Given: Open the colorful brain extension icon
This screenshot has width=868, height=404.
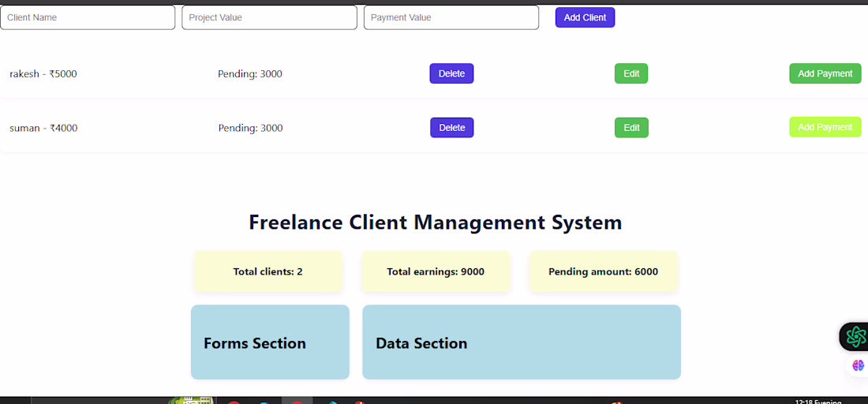Looking at the screenshot, I should coord(858,365).
